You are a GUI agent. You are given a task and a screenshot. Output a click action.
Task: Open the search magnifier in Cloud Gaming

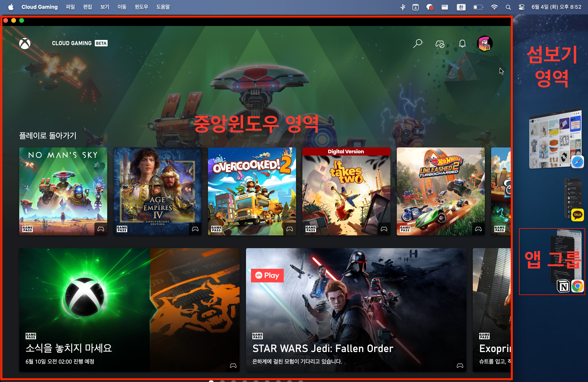pos(418,43)
